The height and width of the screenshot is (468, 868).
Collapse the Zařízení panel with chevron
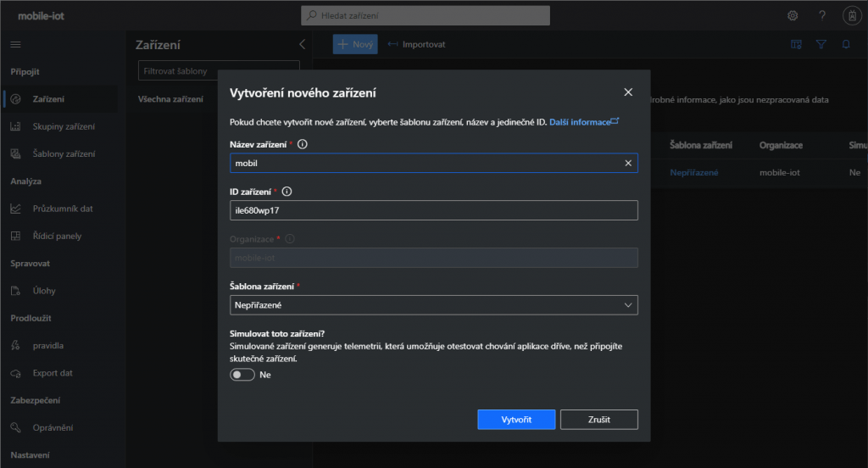tap(303, 44)
